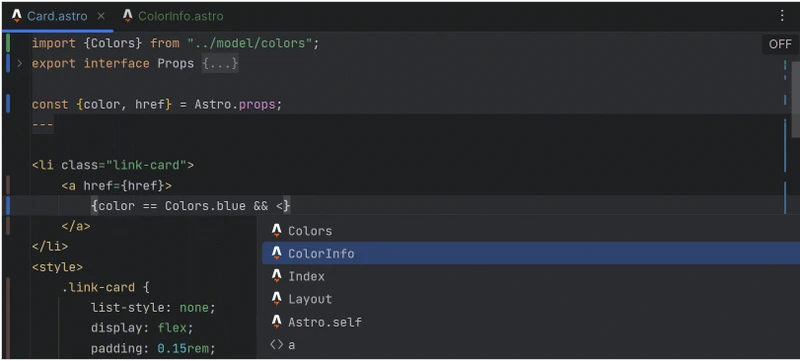Click the Astro icon on Card.astro tab
Viewport: 800px width, 361px height.
tap(17, 16)
